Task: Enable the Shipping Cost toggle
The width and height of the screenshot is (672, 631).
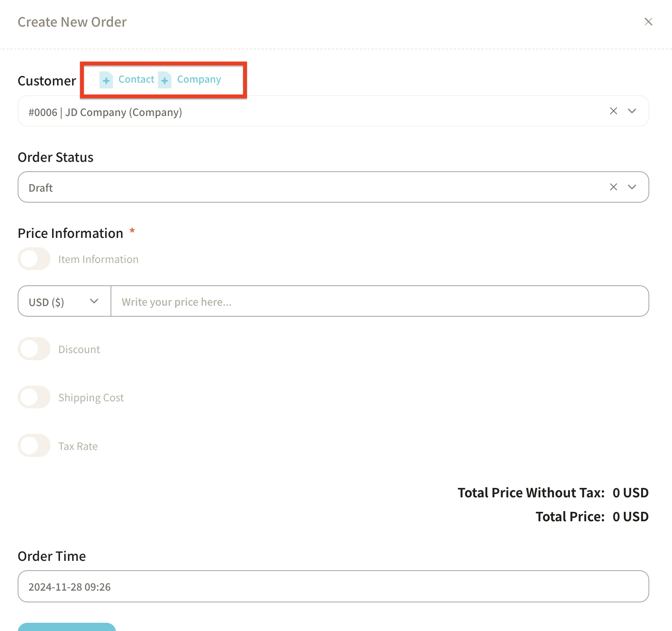Action: click(x=34, y=397)
